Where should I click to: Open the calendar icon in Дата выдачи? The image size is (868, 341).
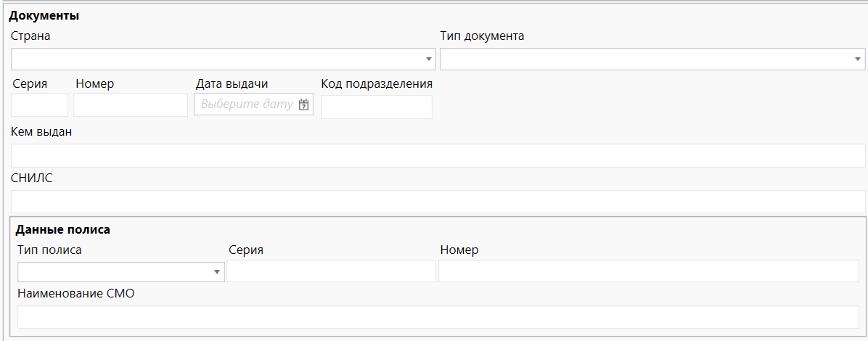pyautogui.click(x=304, y=104)
